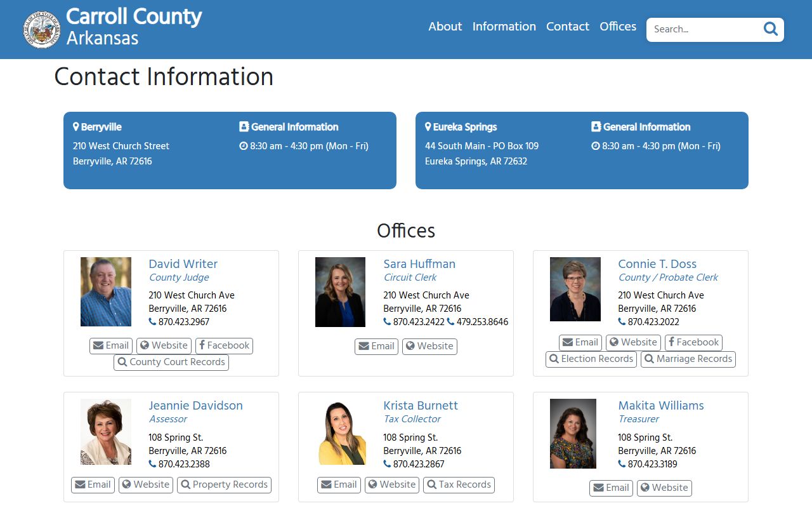Click the Tax Collector title text
This screenshot has height=508, width=812.
point(412,419)
